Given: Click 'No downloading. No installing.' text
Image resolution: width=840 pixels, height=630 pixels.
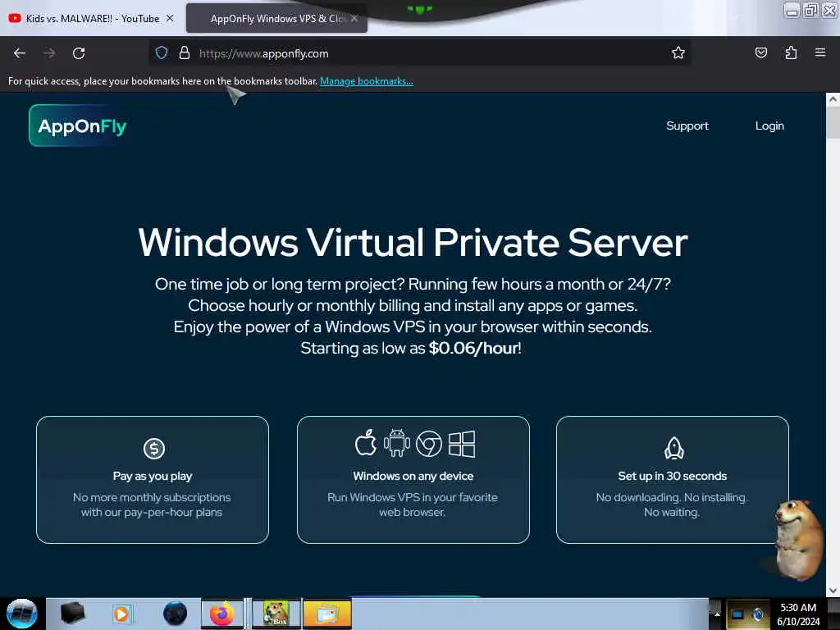Looking at the screenshot, I should 672,497.
